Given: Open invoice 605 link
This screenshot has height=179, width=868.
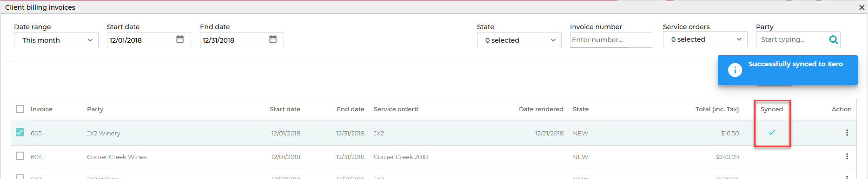Looking at the screenshot, I should 36,133.
